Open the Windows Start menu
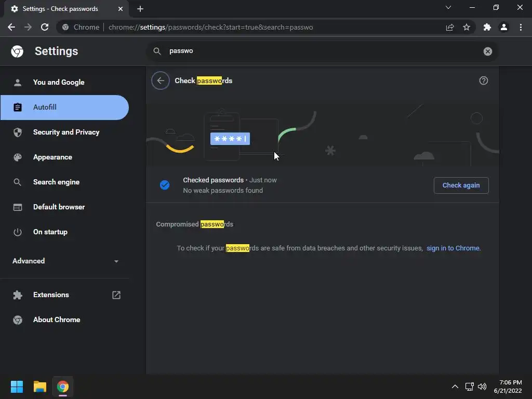Image resolution: width=532 pixels, height=399 pixels. [17, 387]
